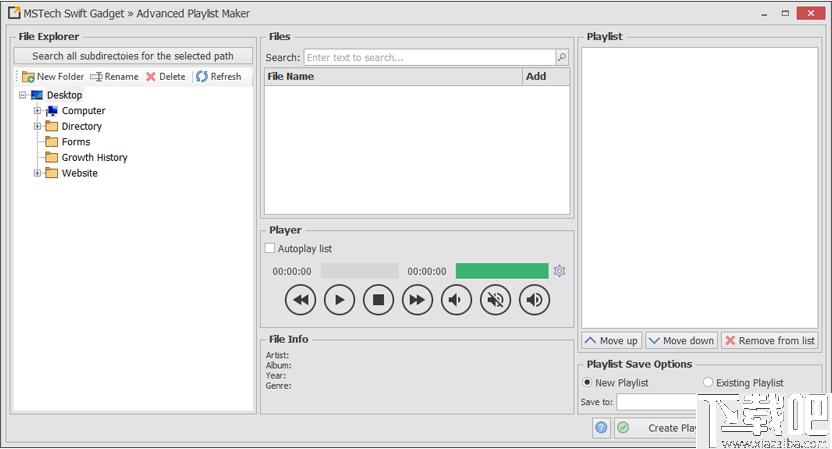
Task: Start playback with the Play button
Action: [340, 300]
